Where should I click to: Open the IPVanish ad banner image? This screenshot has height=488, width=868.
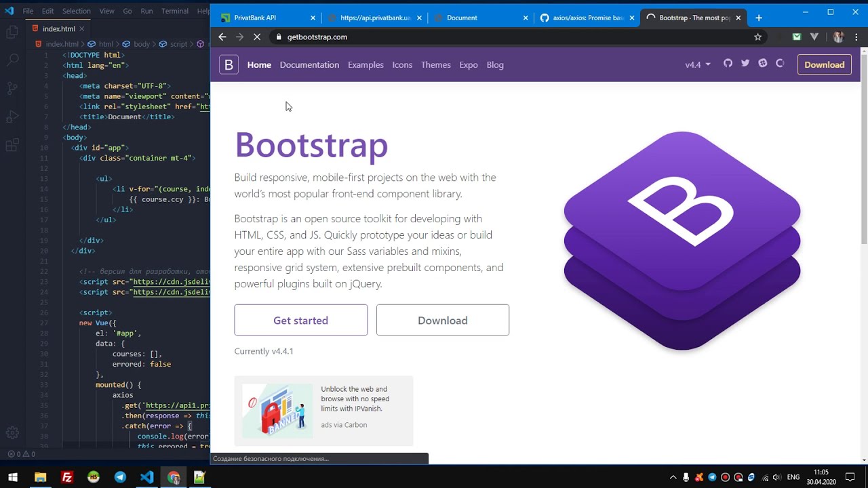point(278,410)
